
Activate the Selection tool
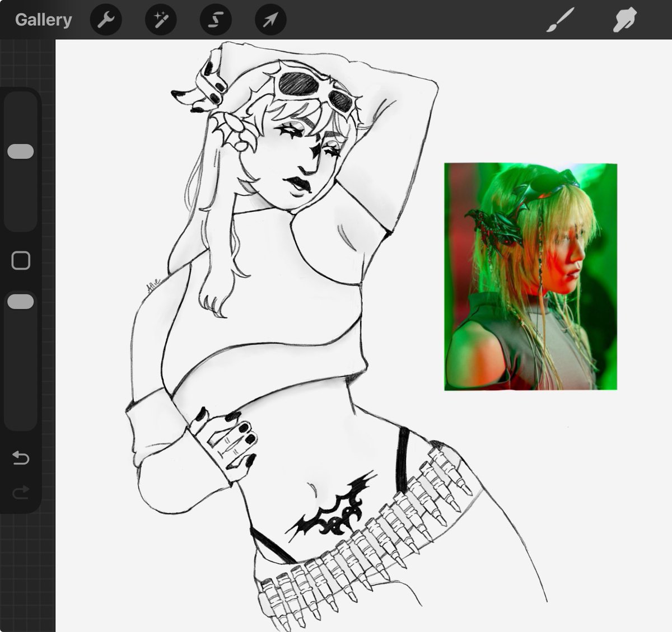pos(216,21)
